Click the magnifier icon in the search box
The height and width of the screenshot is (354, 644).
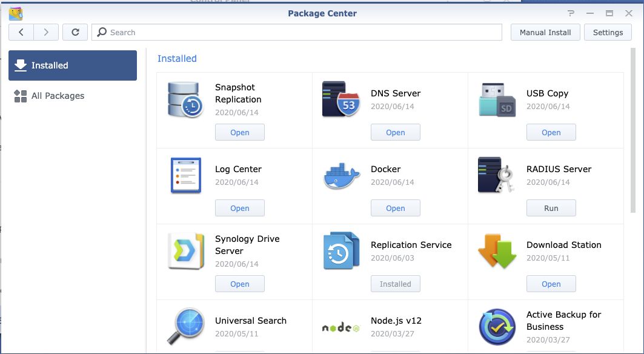(102, 32)
